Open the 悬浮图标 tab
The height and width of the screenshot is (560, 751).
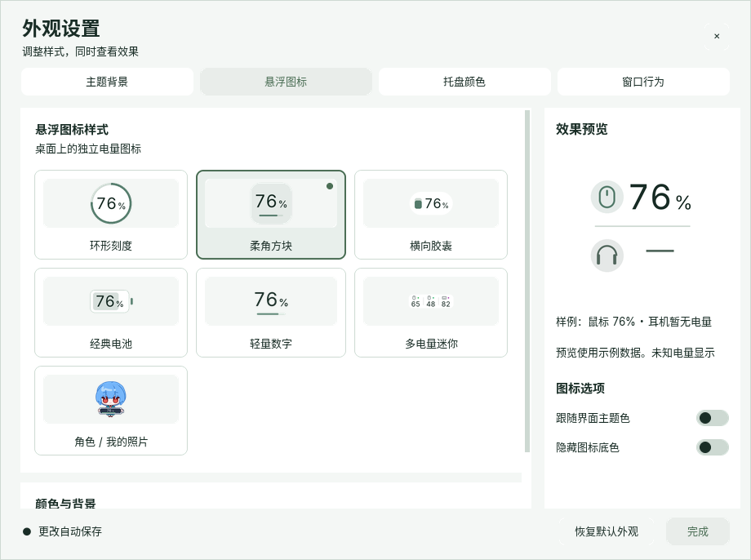tap(286, 82)
